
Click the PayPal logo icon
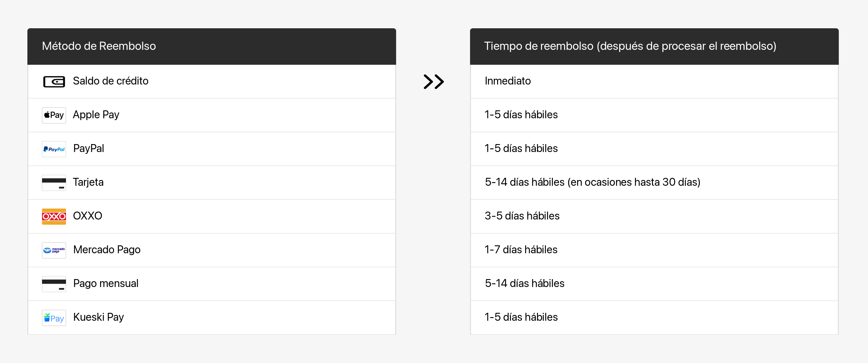coord(54,149)
